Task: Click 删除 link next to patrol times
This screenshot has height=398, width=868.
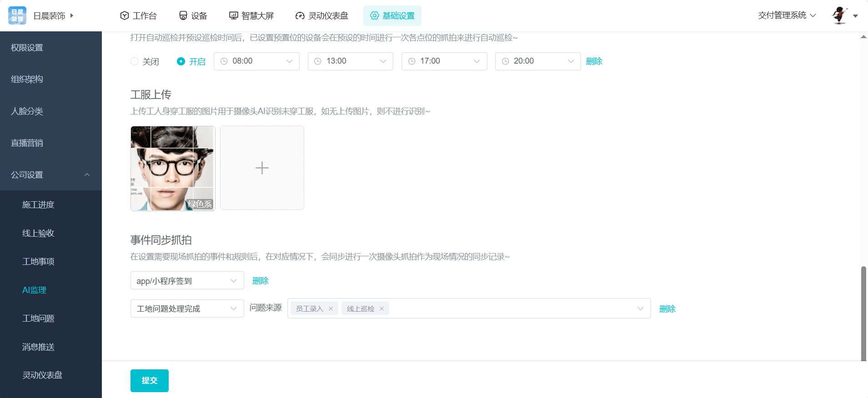Action: (594, 61)
